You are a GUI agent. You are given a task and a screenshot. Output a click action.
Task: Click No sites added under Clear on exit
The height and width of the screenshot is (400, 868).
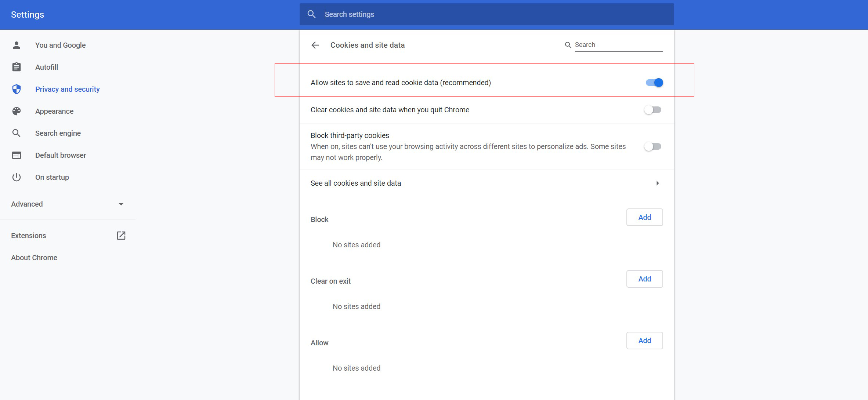[357, 306]
